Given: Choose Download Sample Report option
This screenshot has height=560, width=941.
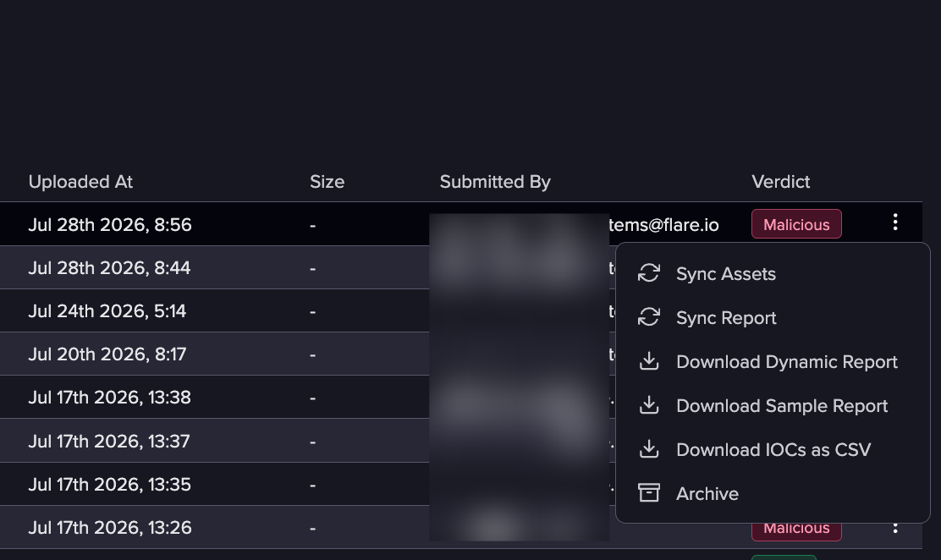Looking at the screenshot, I should click(773, 406).
